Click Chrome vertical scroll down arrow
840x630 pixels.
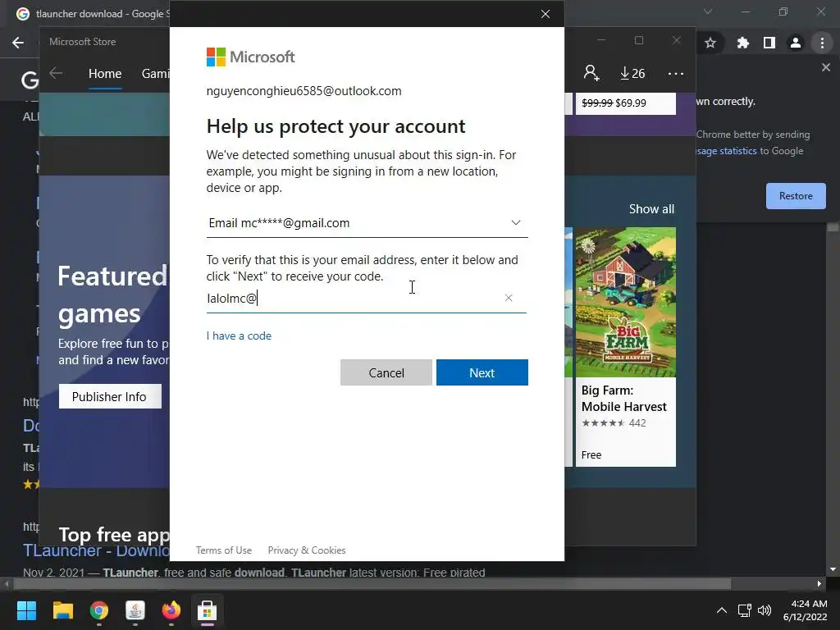click(x=833, y=569)
